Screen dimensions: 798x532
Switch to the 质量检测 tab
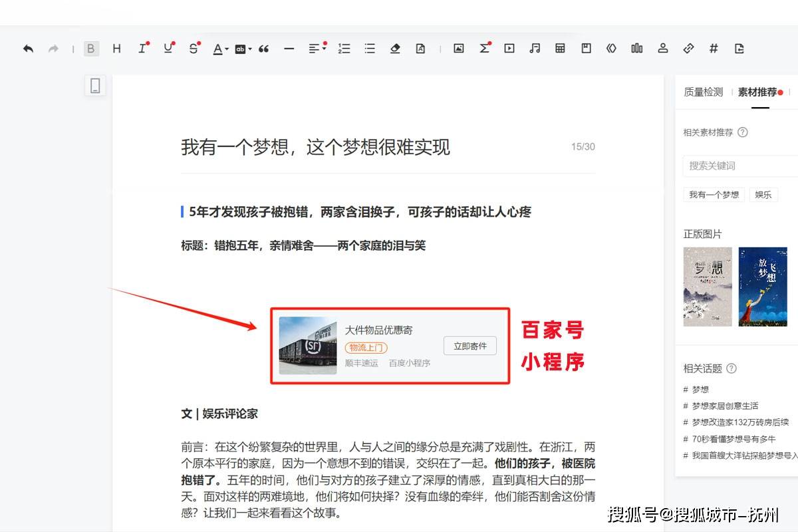(703, 92)
